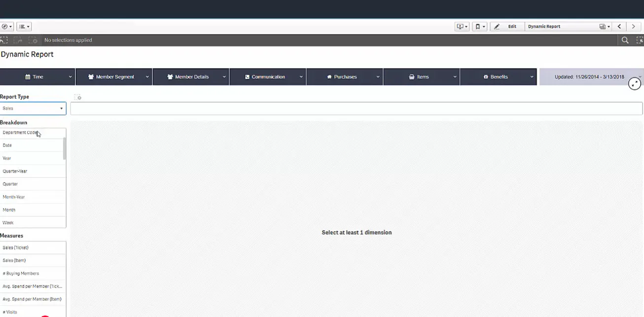
Task: Go to the next sheet
Action: pos(634,27)
